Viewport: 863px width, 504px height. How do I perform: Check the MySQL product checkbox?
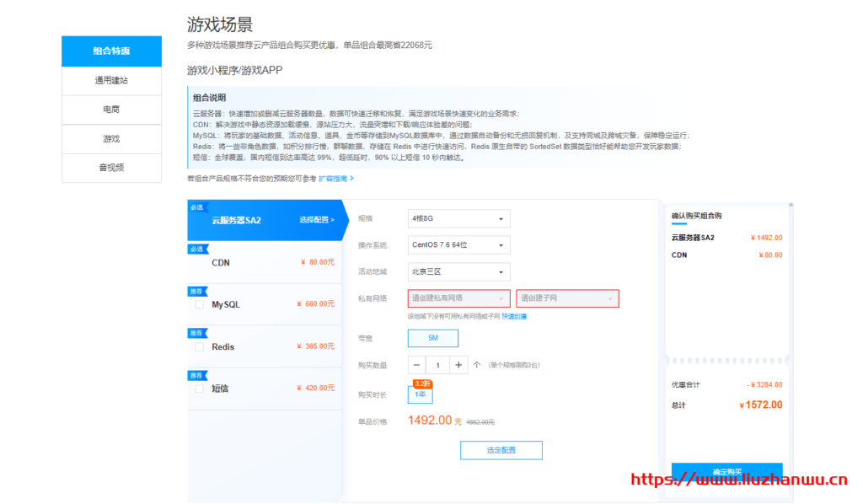(x=197, y=303)
